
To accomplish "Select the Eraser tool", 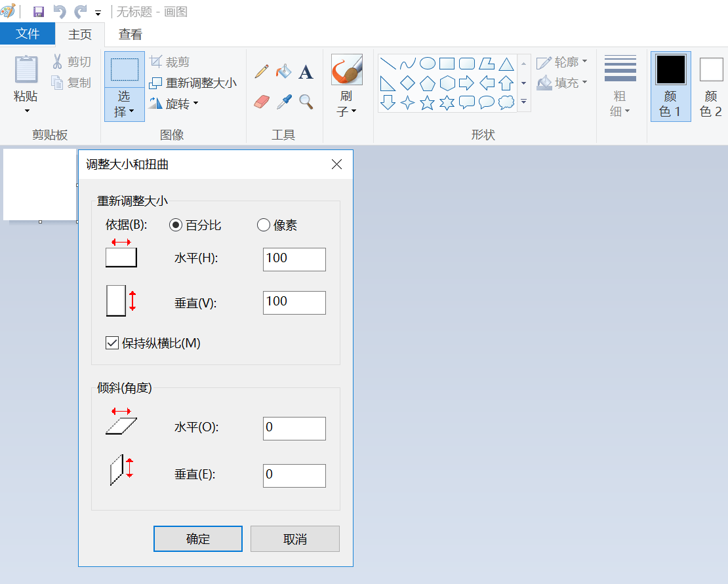I will point(262,100).
